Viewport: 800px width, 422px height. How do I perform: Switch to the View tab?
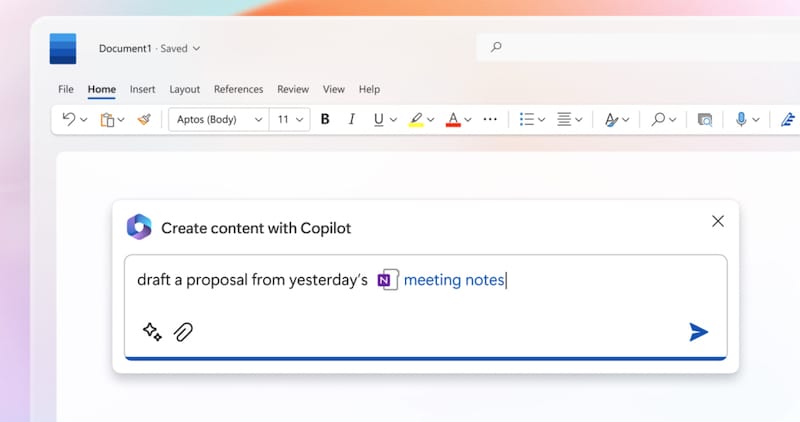(334, 89)
